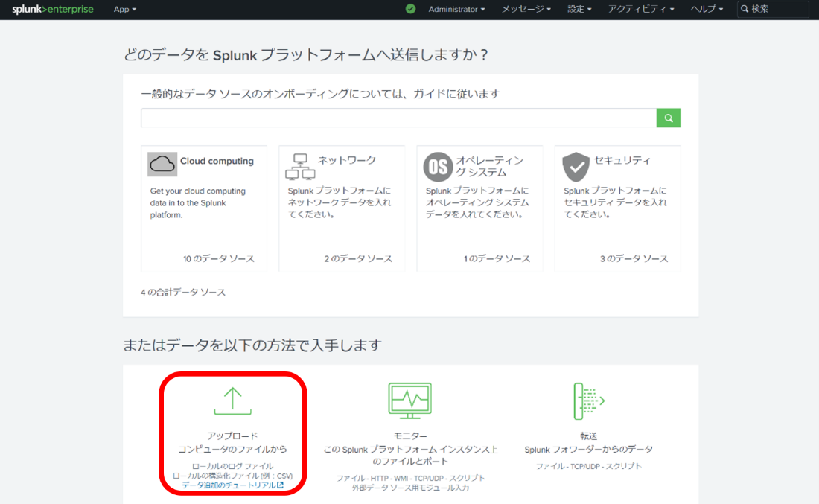Click the Cloud computing cloud icon
The image size is (819, 504).
162,164
